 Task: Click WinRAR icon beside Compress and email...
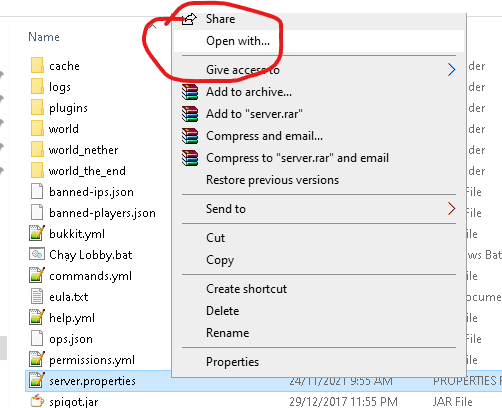point(190,136)
